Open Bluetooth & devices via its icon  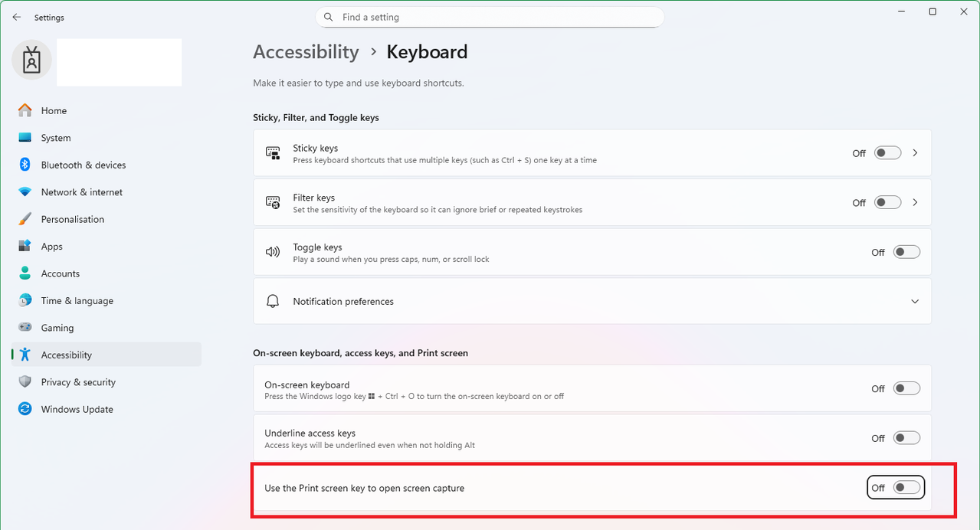25,165
